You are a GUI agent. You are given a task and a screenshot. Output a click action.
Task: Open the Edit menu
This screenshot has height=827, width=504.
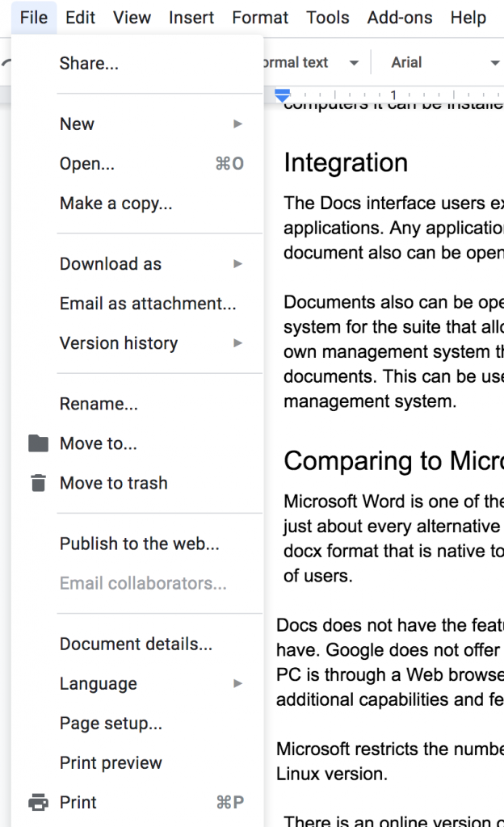(x=80, y=18)
